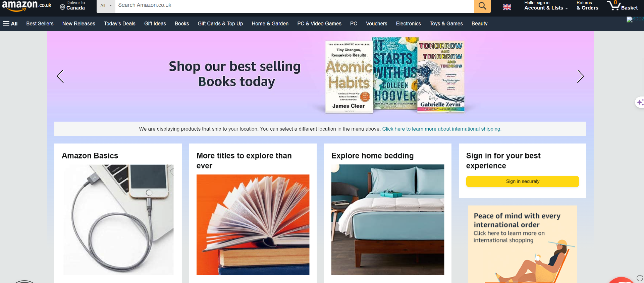Image resolution: width=644 pixels, height=283 pixels.
Task: Go to Today's Deals
Action: tap(119, 23)
